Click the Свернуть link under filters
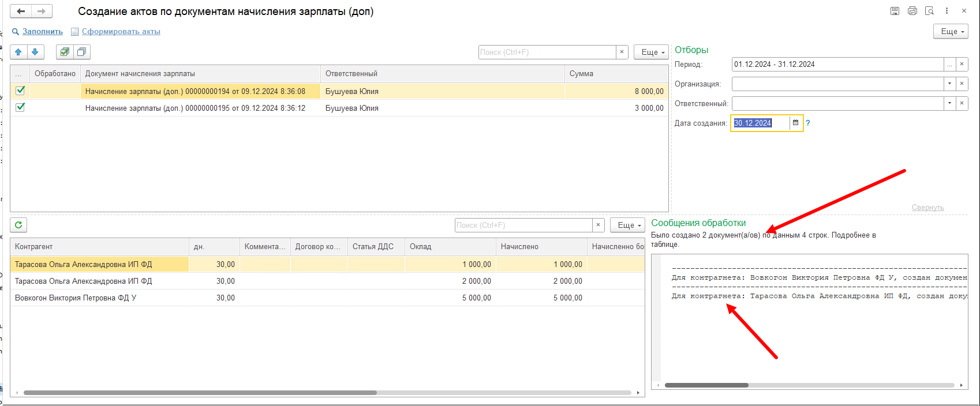Viewport: 980px width, 406px height. point(927,208)
